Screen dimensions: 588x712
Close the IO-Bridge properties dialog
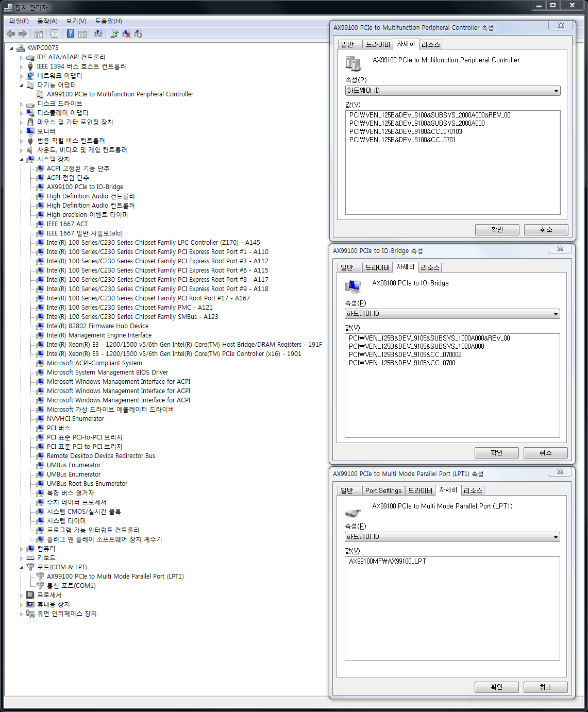pyautogui.click(x=560, y=249)
